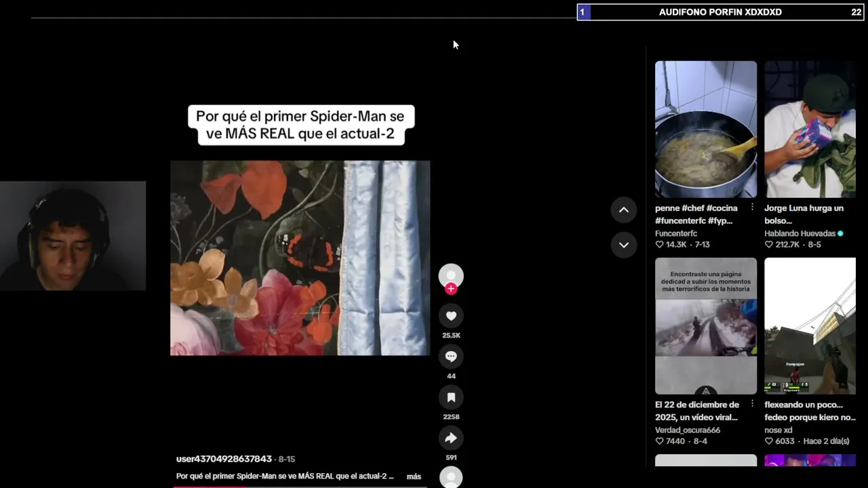Visit the "nose xd" channel
868x488 pixels.
[x=778, y=430]
